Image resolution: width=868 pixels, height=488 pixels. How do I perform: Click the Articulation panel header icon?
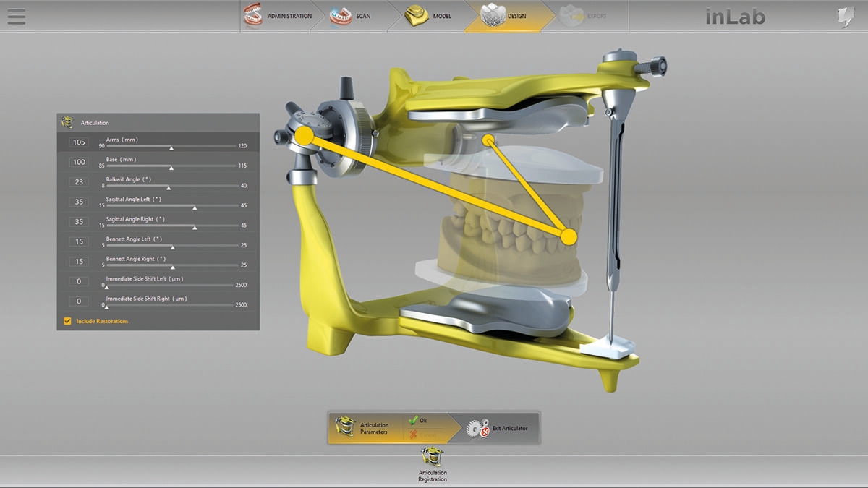tap(68, 122)
